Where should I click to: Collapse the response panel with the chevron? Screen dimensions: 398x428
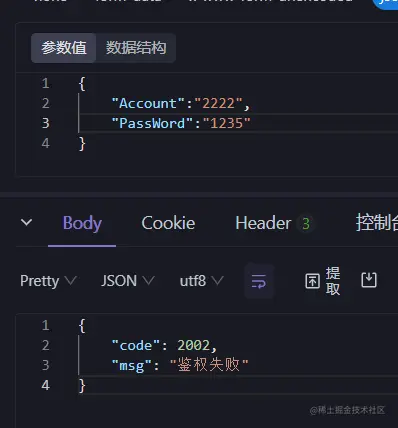27,222
